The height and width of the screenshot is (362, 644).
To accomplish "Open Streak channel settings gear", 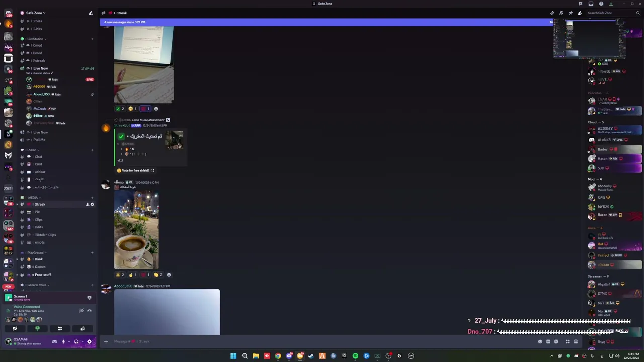I will click(x=92, y=204).
